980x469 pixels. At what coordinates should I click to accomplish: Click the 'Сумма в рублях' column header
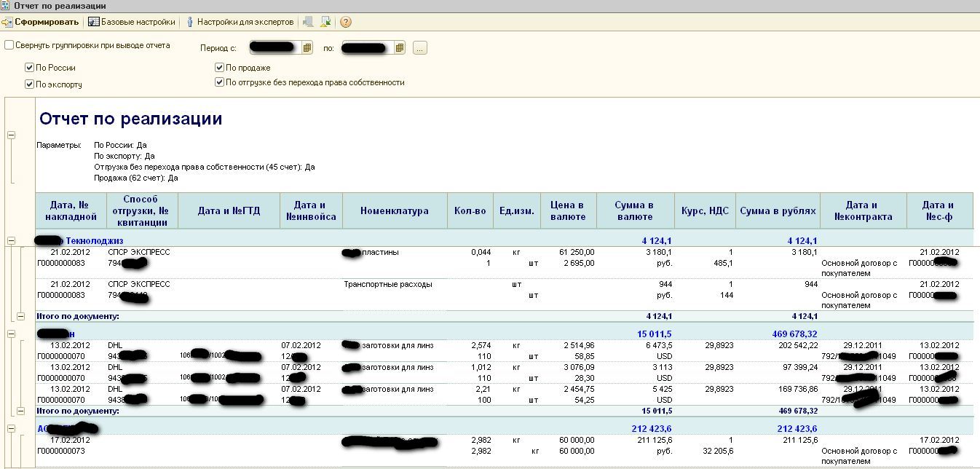coord(778,211)
